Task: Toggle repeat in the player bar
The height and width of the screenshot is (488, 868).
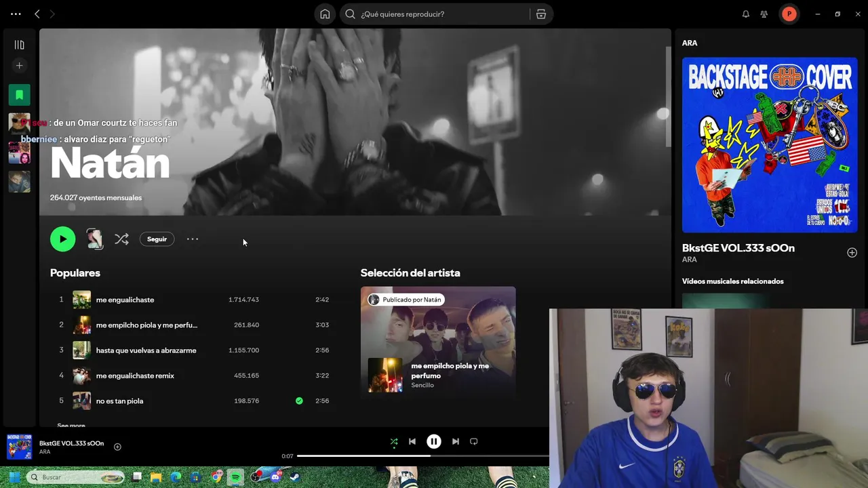Action: pyautogui.click(x=474, y=441)
